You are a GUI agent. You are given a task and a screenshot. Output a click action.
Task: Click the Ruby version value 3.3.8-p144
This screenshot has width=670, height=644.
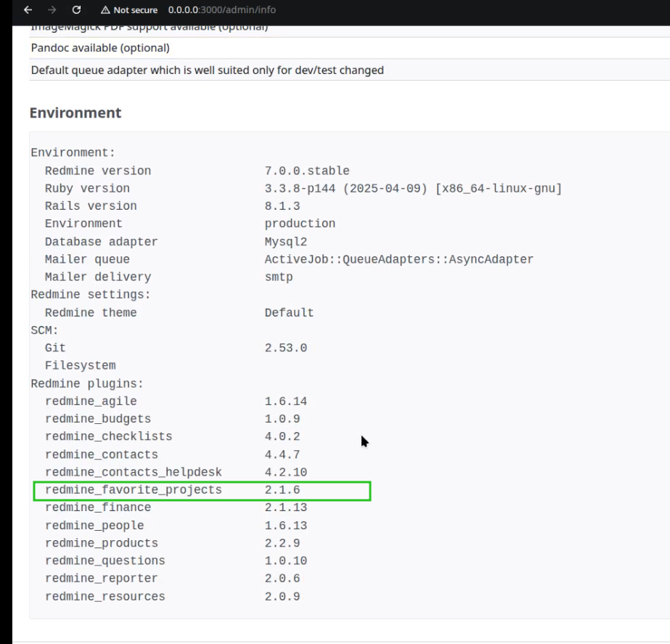[300, 189]
